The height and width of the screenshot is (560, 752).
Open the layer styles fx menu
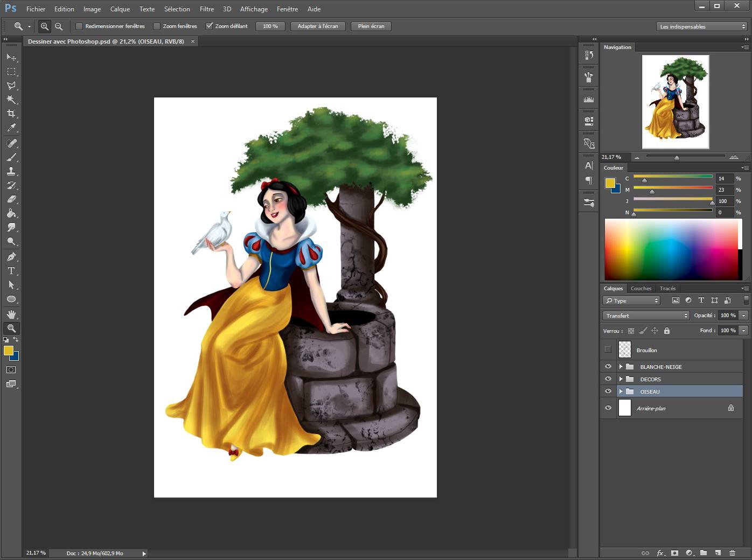(x=660, y=553)
